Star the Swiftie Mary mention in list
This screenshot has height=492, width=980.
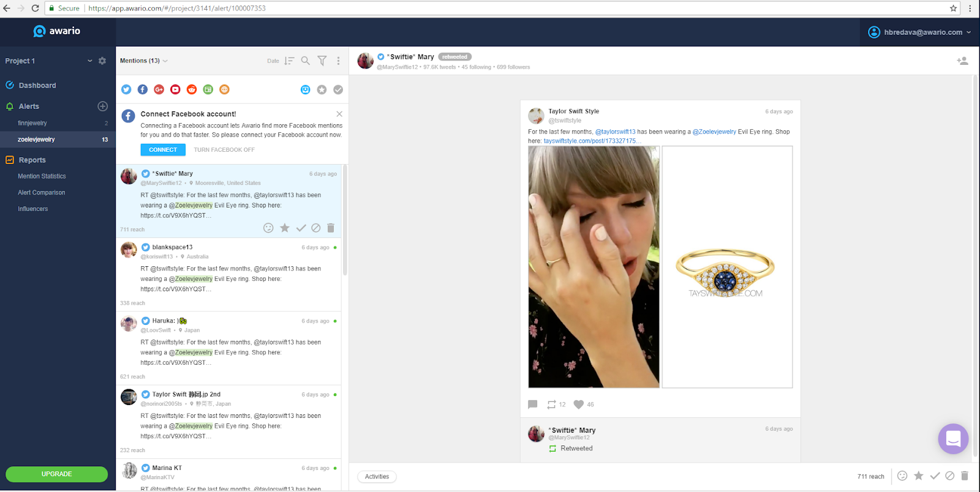pyautogui.click(x=285, y=228)
